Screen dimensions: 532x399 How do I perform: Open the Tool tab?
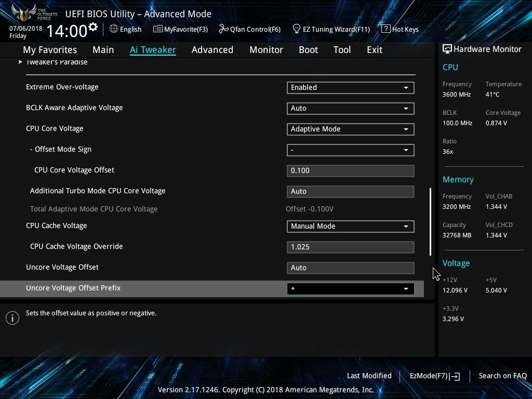coord(342,50)
